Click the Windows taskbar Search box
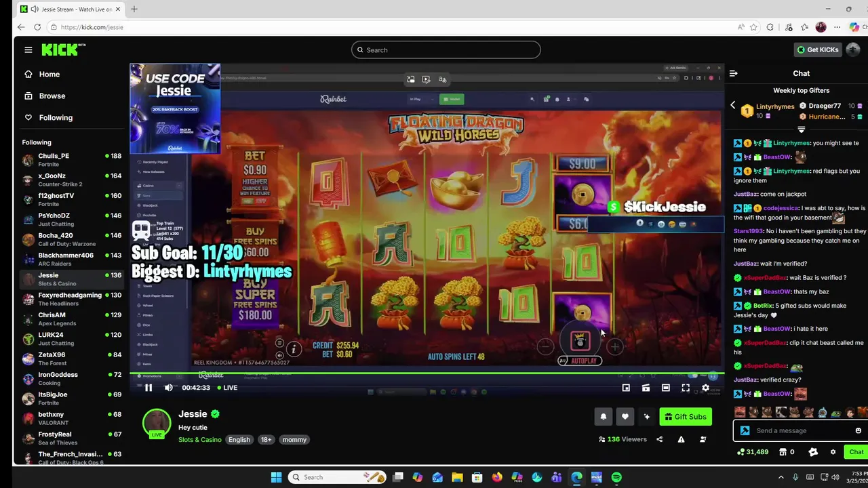Image resolution: width=868 pixels, height=488 pixels. tap(337, 477)
